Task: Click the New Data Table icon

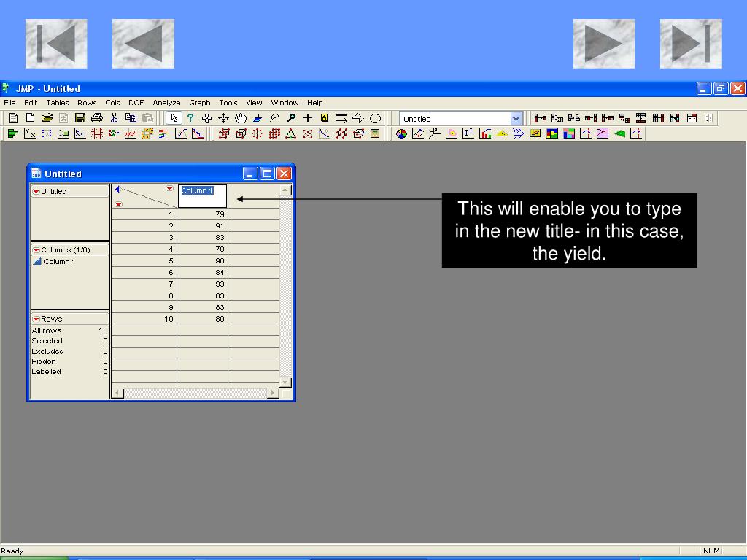Action: 13,117
